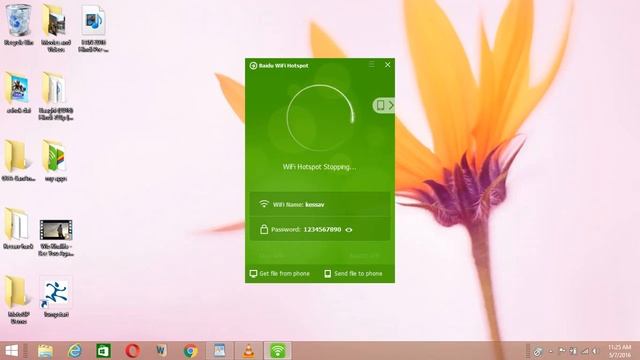Viewport: 640px width, 360px height.
Task: Launch Google Chrome from taskbar
Action: point(191,351)
